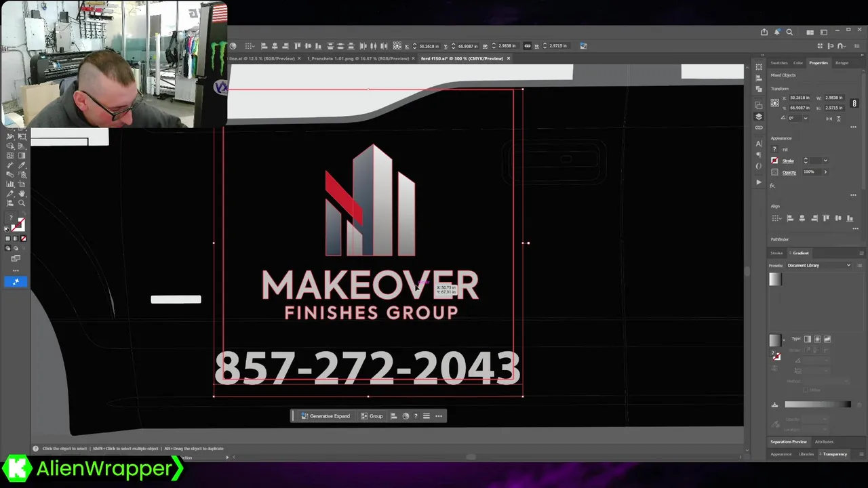Click the W width field in Properties
This screenshot has height=488, width=868.
(x=833, y=98)
